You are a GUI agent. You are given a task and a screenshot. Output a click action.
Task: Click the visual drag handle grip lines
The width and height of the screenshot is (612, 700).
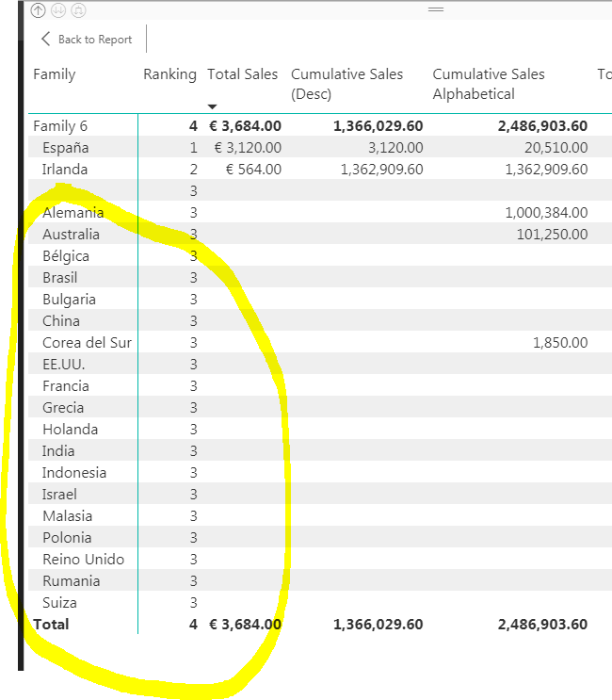click(x=436, y=9)
